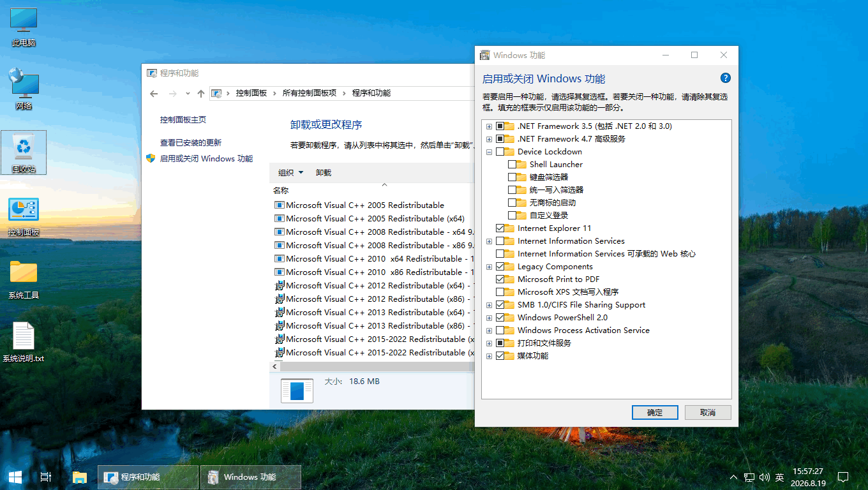
Task: Toggle .NET Framework 3.5 checkbox
Action: pyautogui.click(x=500, y=126)
